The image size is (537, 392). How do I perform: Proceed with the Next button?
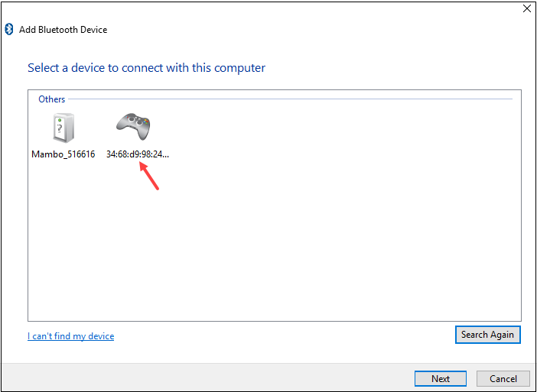coord(440,378)
